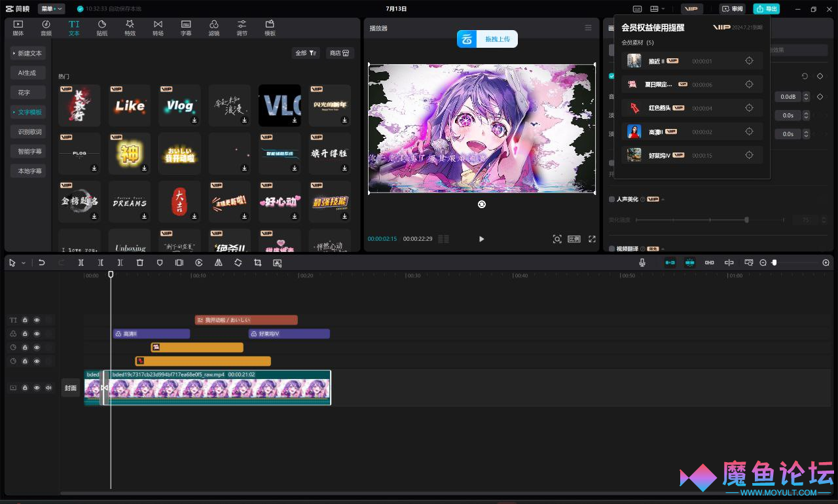Zoom in the timeline

[826, 262]
